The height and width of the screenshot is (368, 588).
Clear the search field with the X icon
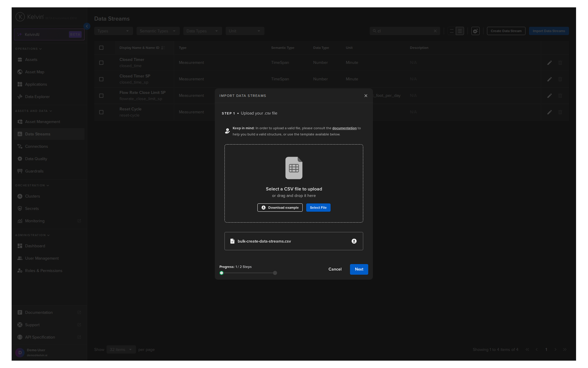435,31
